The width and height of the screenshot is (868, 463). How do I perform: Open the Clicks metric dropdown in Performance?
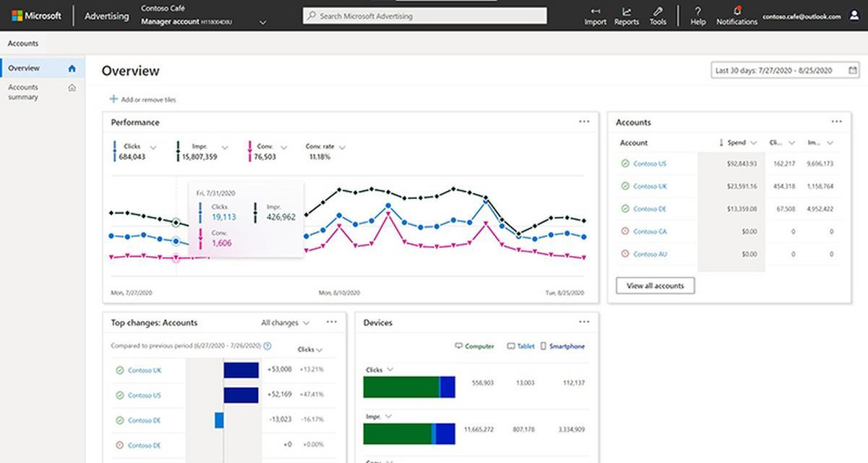tap(152, 148)
